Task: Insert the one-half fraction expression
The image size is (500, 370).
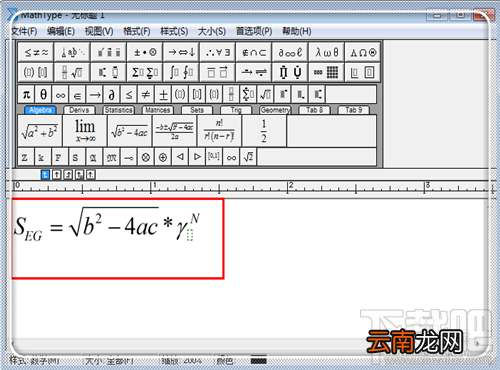Action: click(264, 131)
